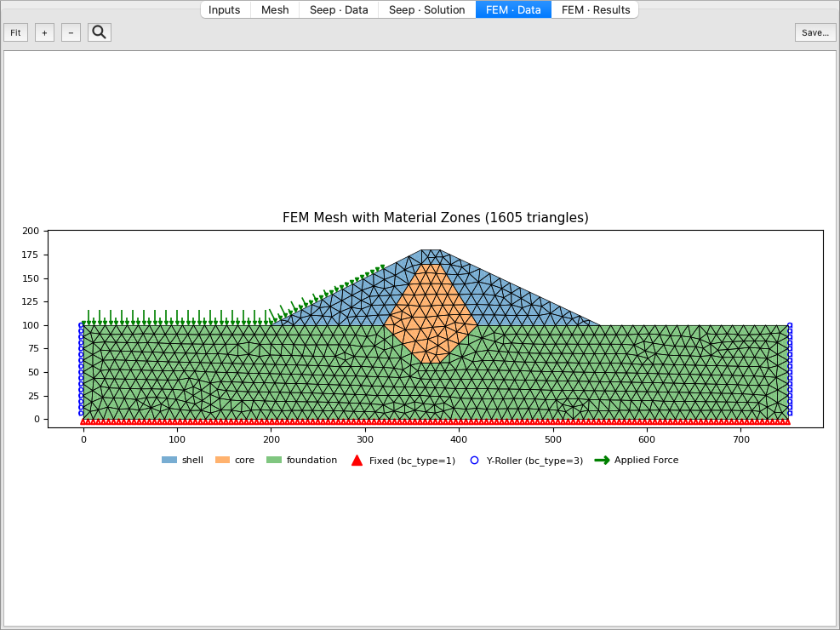Click the blue shell legend swatch
The width and height of the screenshot is (840, 630).
169,461
